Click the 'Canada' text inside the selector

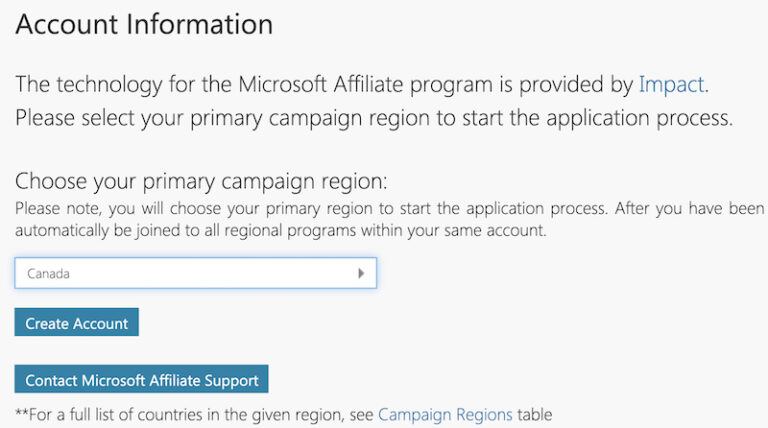coord(49,273)
